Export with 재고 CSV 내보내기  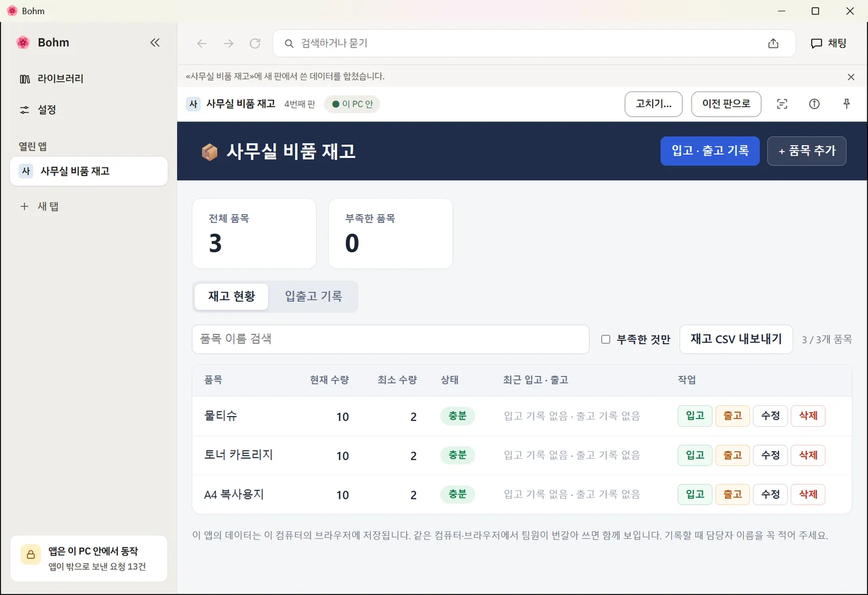pos(736,339)
